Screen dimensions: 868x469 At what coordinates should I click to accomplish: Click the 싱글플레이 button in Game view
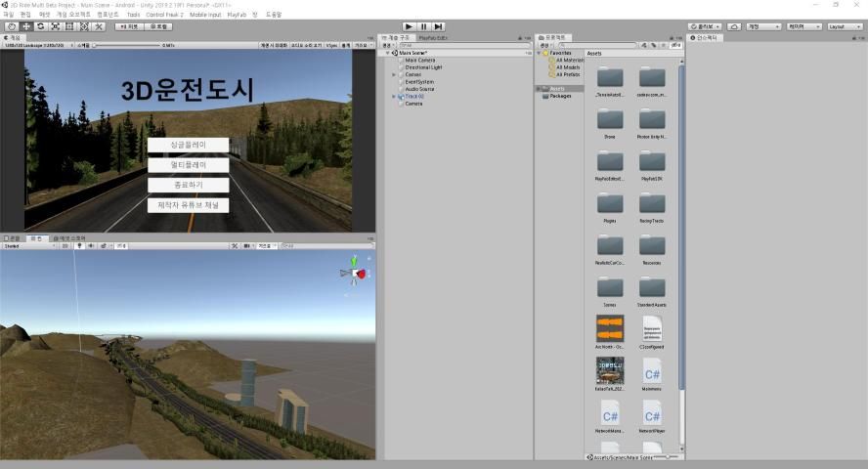pos(189,145)
